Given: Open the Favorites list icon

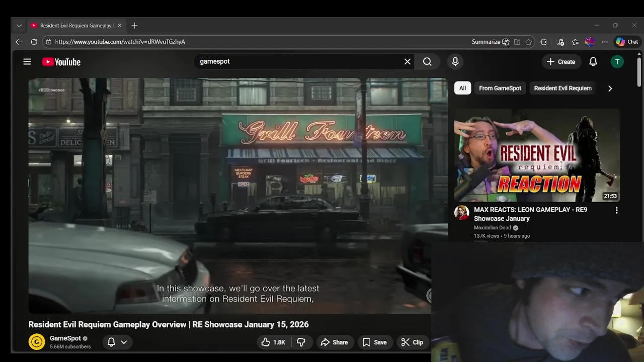Looking at the screenshot, I should click(575, 42).
